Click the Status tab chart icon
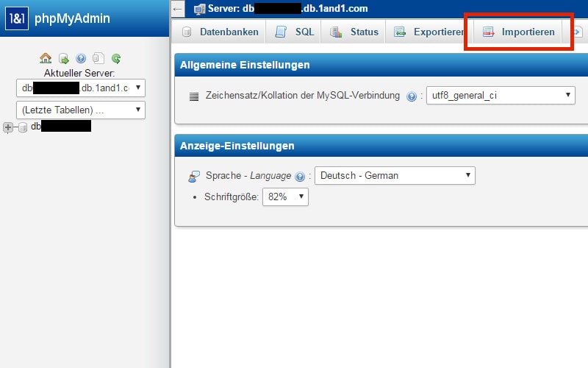This screenshot has width=588, height=368. coord(336,32)
